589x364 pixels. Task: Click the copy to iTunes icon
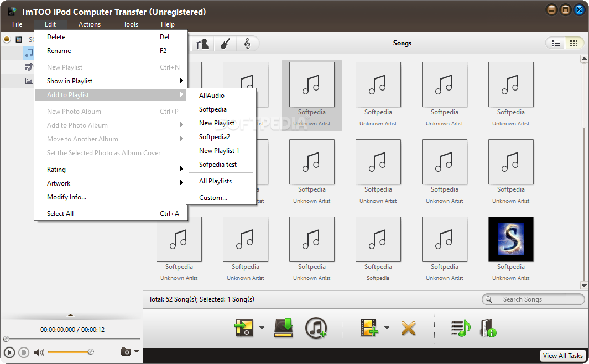point(316,328)
